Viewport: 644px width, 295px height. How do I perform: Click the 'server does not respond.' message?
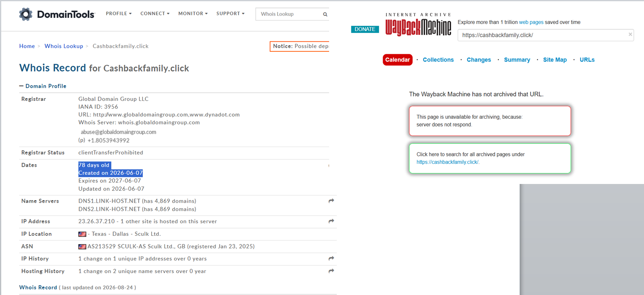coord(444,125)
